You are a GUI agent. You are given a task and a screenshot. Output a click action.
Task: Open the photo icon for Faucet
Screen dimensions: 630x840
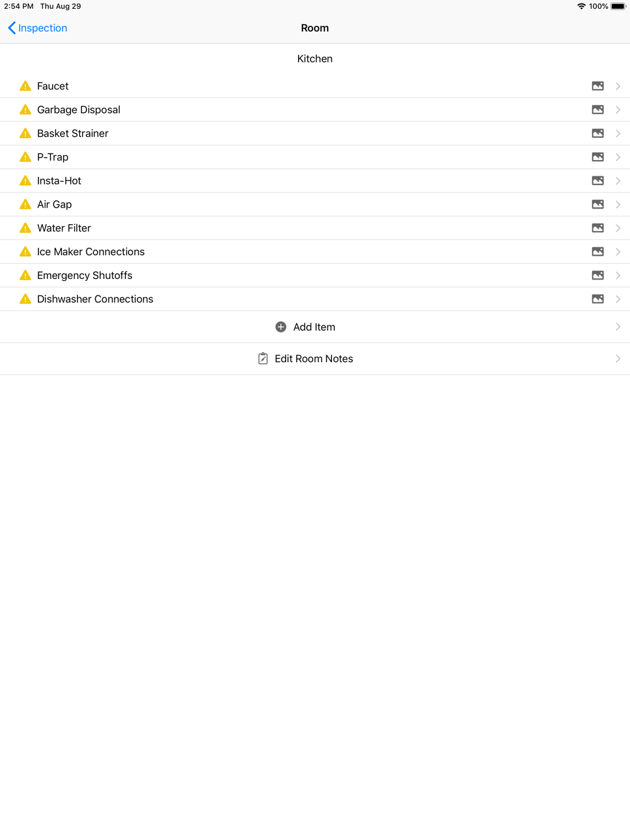coord(598,86)
